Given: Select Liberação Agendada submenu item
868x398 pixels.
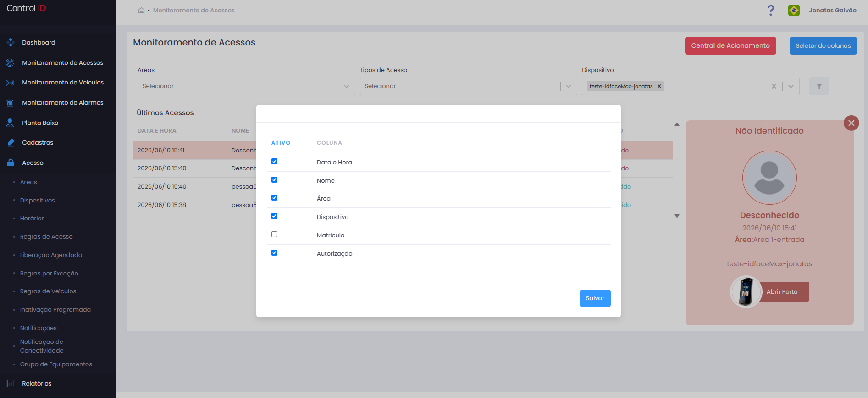Looking at the screenshot, I should [51, 255].
